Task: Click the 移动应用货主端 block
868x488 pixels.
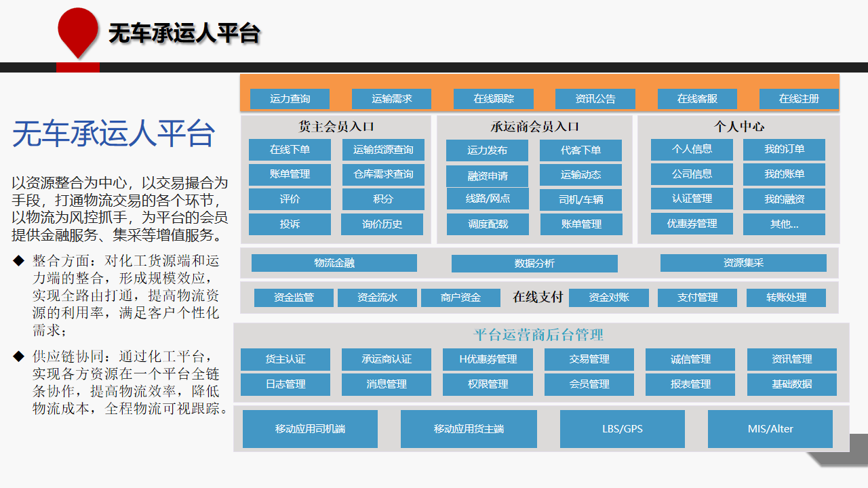Action: (x=469, y=429)
